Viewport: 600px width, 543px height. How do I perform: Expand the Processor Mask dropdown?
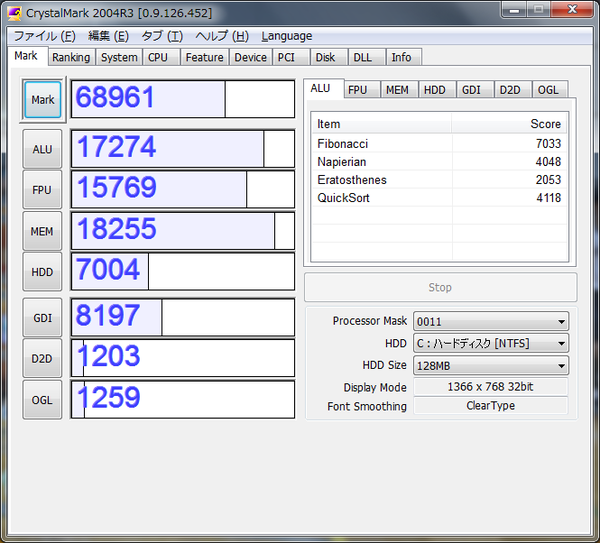(491, 321)
